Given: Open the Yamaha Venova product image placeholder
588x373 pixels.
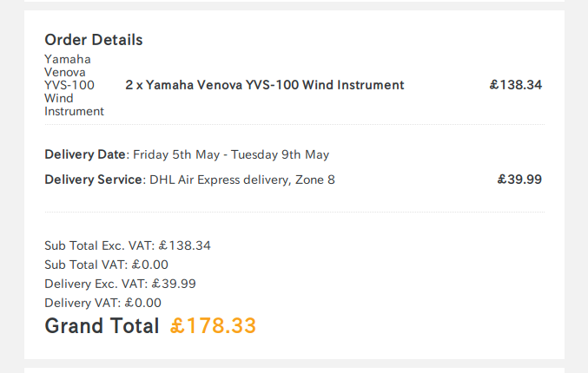Looking at the screenshot, I should click(x=74, y=85).
